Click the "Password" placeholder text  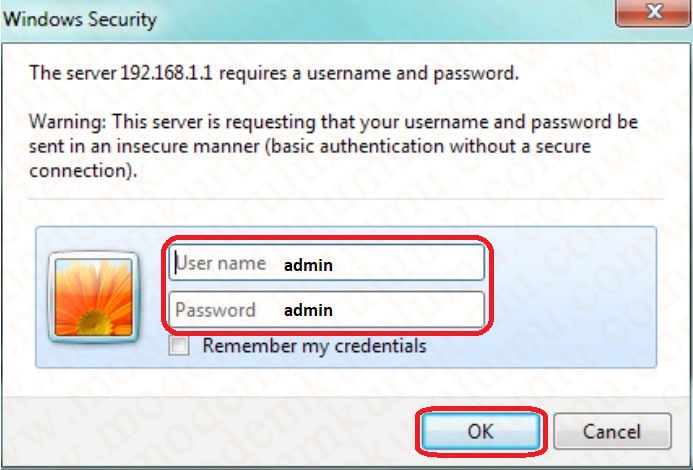[215, 310]
